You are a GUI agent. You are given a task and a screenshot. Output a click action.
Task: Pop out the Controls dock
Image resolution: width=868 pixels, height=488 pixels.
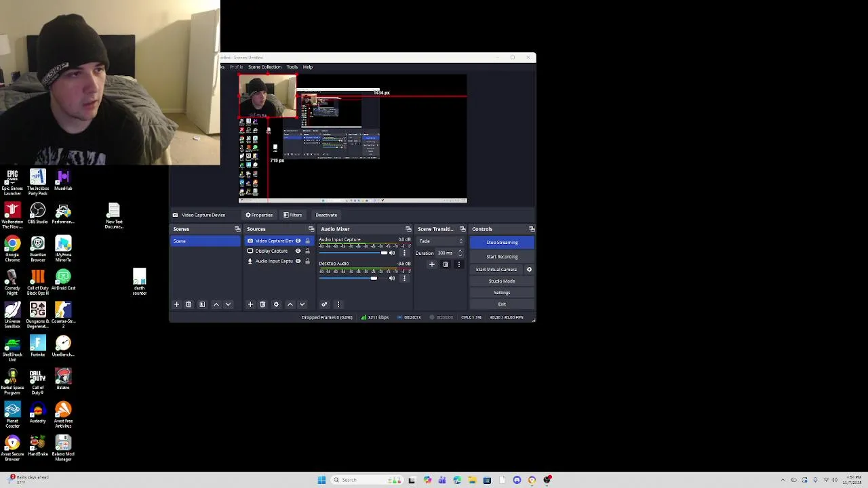click(x=532, y=229)
